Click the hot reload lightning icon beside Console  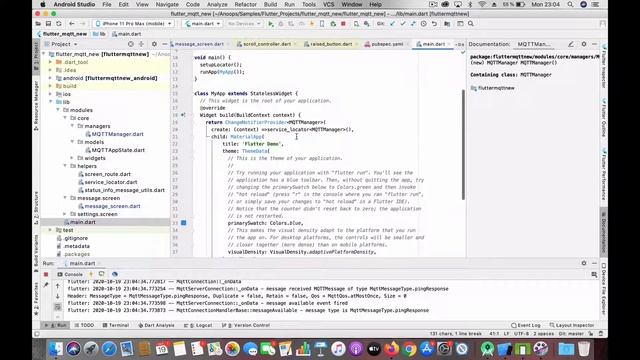[x=91, y=274]
